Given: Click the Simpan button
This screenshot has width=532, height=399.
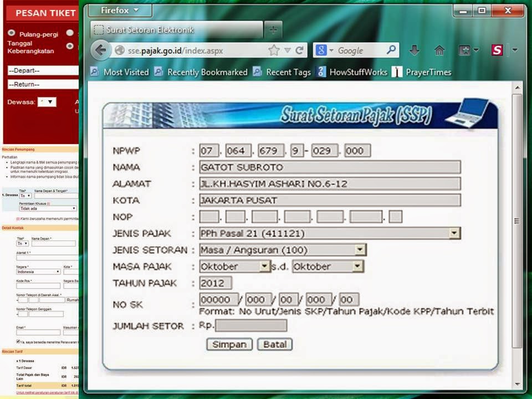Looking at the screenshot, I should click(229, 344).
